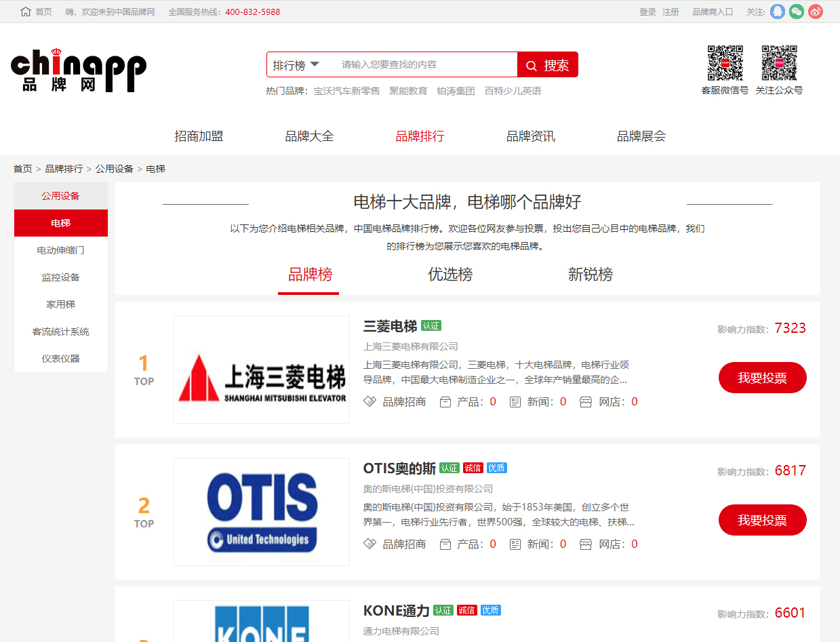Click the 首页 link in top bar

tap(43, 12)
